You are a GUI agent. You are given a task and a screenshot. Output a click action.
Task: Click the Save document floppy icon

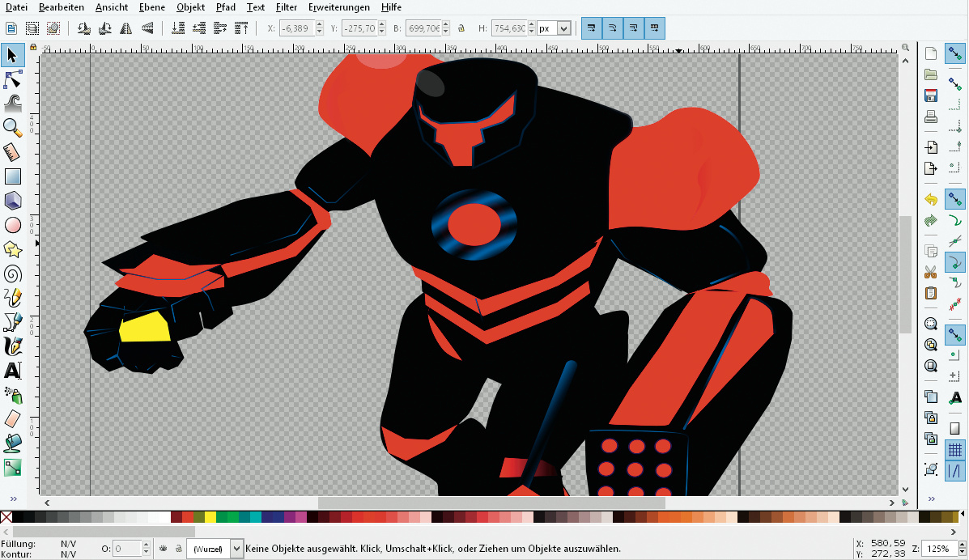931,96
